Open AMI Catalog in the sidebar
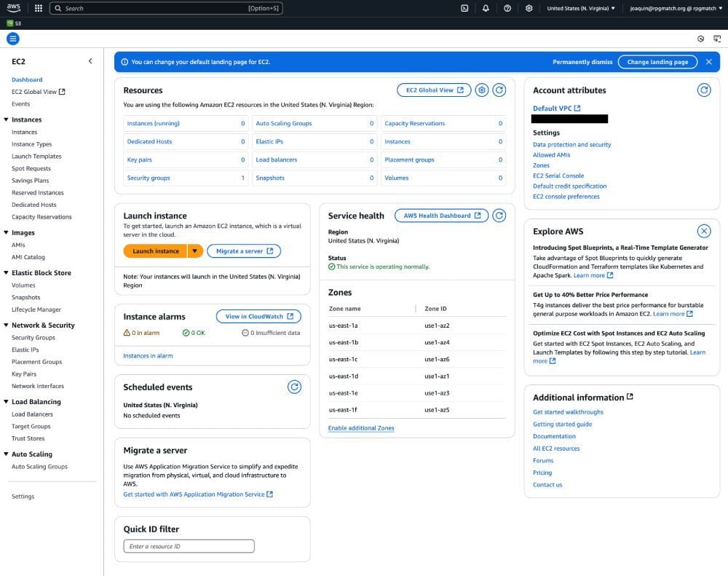This screenshot has width=728, height=576. pos(28,257)
